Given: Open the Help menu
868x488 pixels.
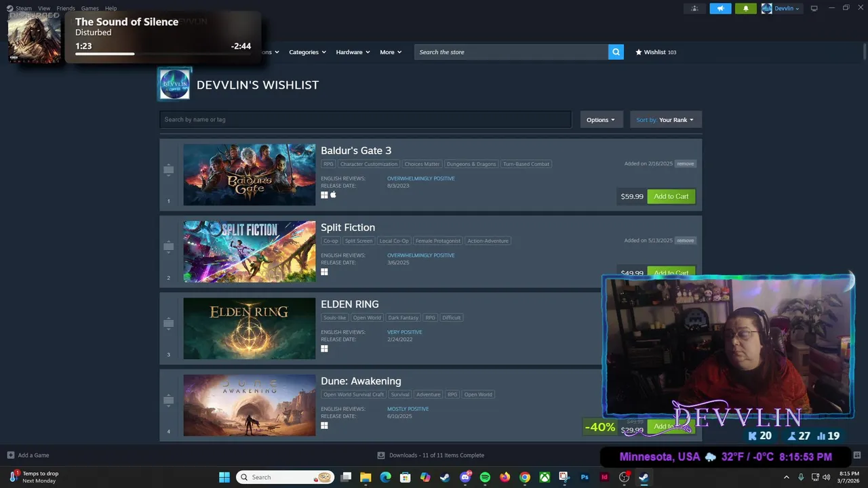Looking at the screenshot, I should (x=111, y=8).
